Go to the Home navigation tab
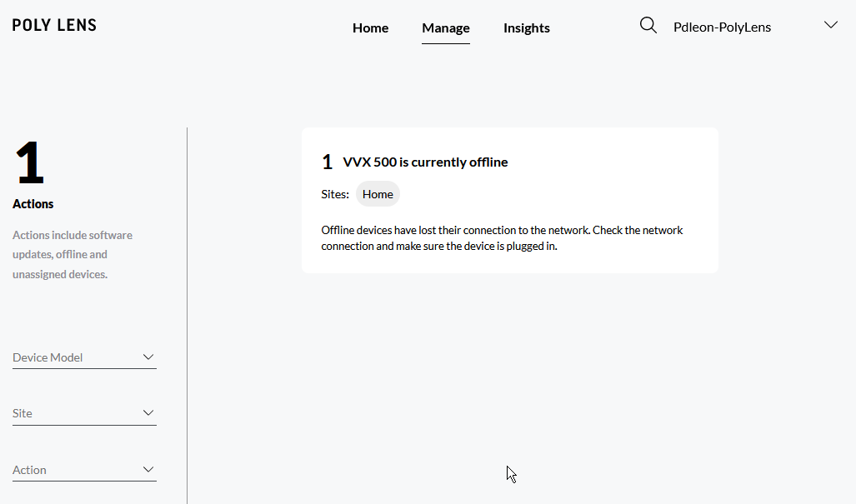Image resolution: width=856 pixels, height=504 pixels. coord(370,27)
